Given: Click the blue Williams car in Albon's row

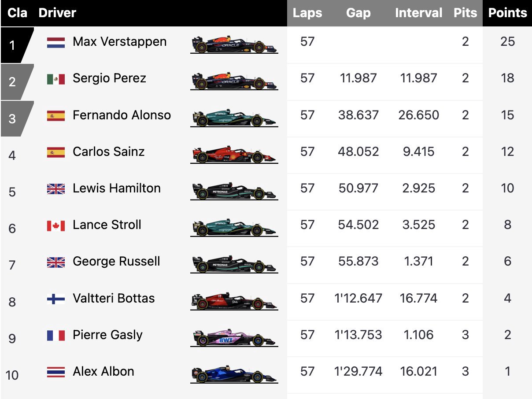Looking at the screenshot, I should pos(234,374).
